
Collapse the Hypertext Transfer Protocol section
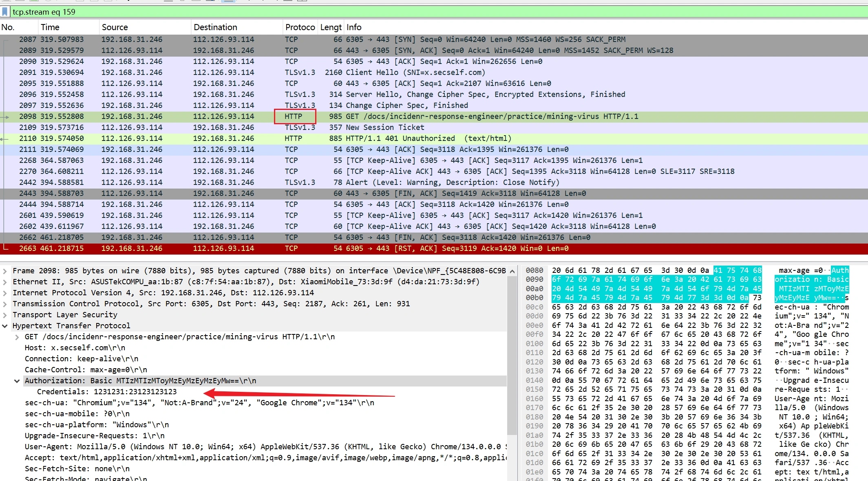(x=5, y=326)
